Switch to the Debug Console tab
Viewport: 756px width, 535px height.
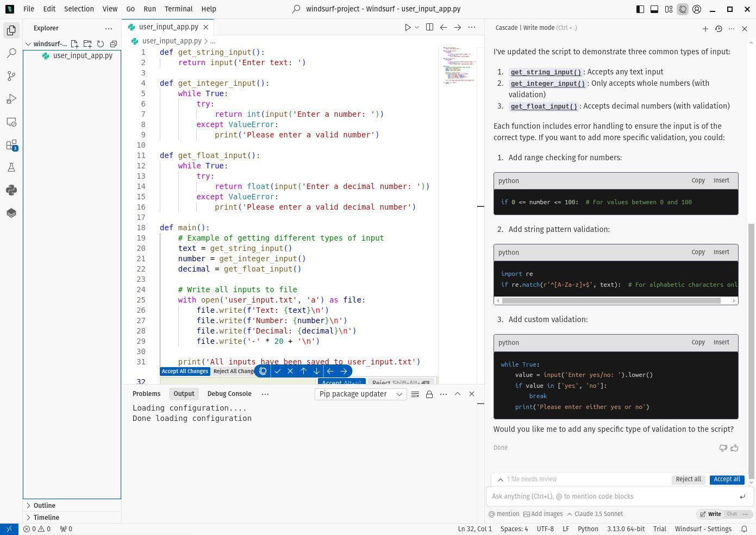pos(229,394)
